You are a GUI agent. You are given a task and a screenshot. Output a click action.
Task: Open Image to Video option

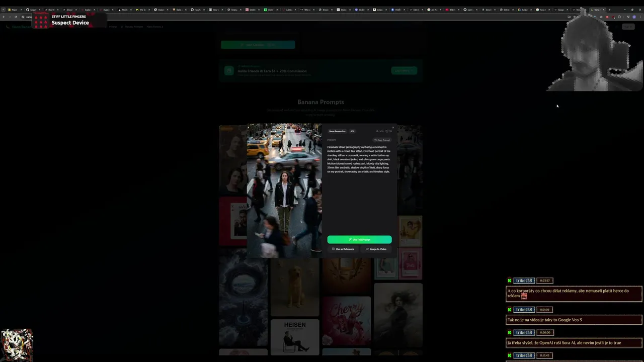point(376,249)
